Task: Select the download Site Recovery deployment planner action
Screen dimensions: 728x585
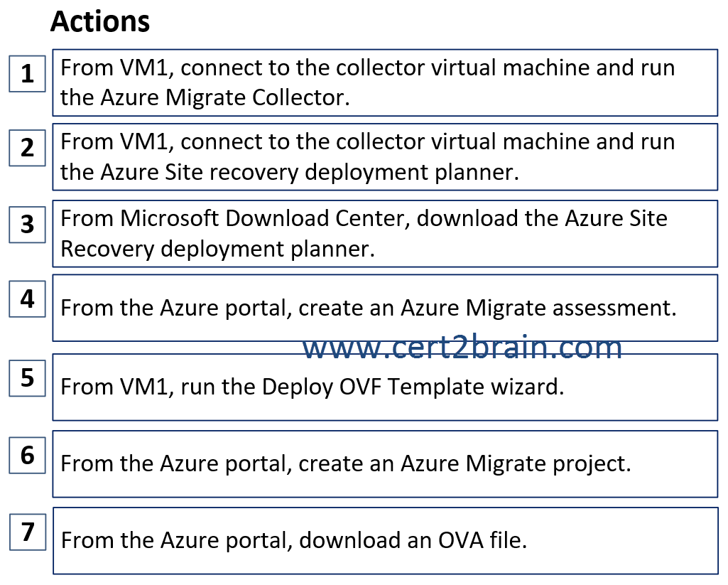Action: (385, 234)
